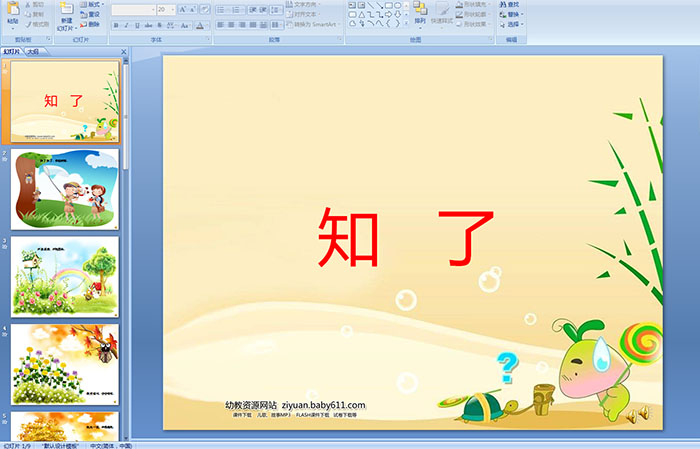
Task: Open the Paragraph group dialog launcher
Action: point(340,40)
